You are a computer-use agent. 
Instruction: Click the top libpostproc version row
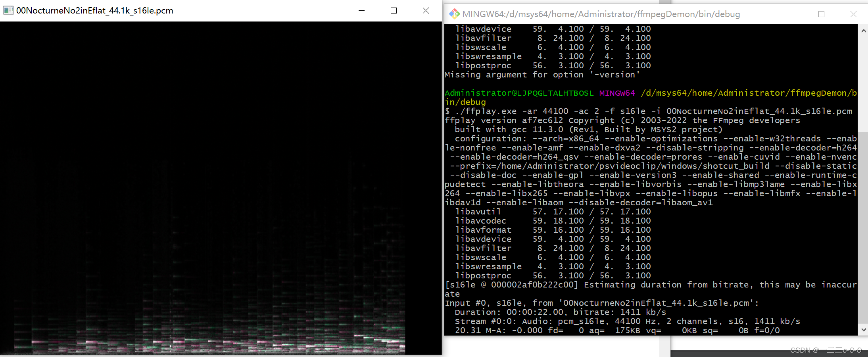pyautogui.click(x=553, y=66)
